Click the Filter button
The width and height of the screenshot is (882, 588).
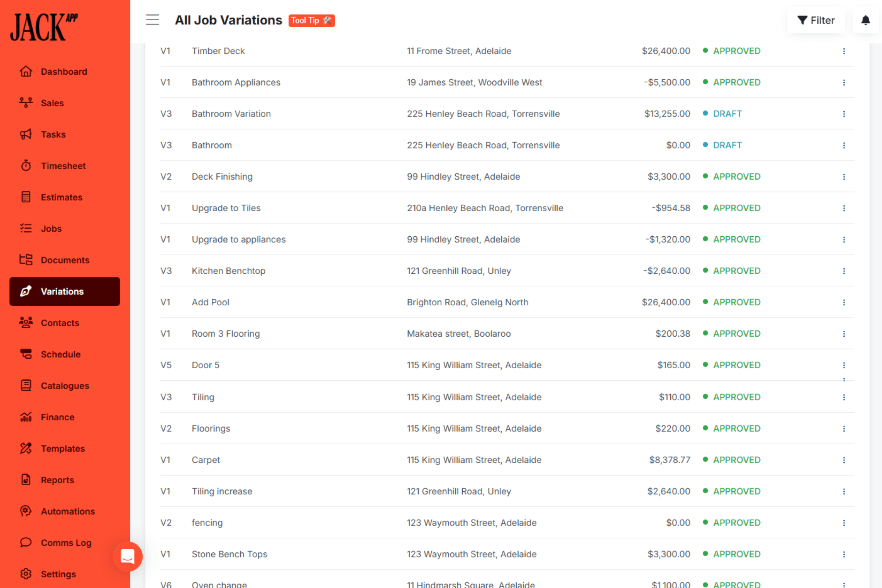(816, 20)
